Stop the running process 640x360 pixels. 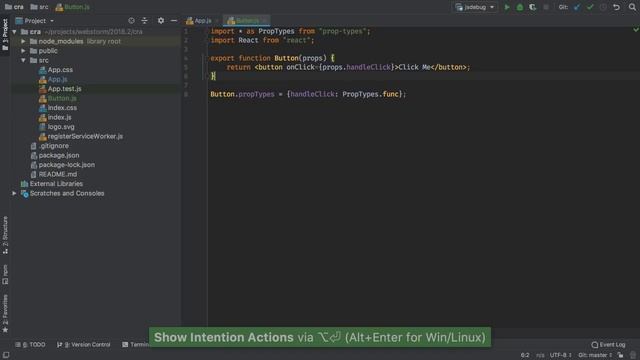(x=546, y=7)
